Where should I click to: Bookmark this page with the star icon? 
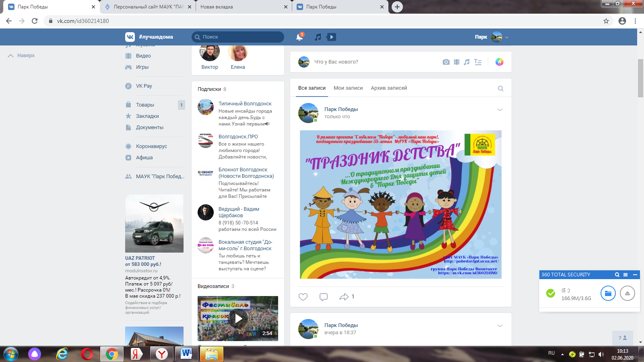[606, 21]
